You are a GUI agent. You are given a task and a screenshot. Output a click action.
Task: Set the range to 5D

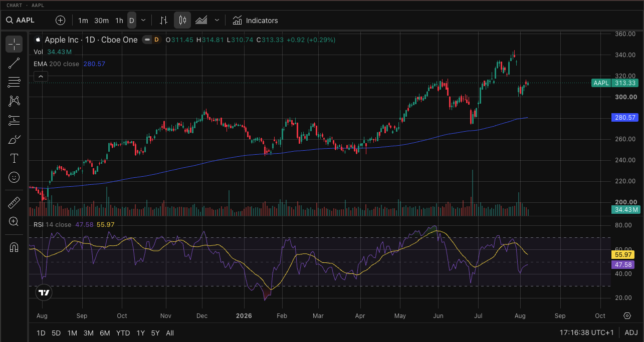point(56,333)
